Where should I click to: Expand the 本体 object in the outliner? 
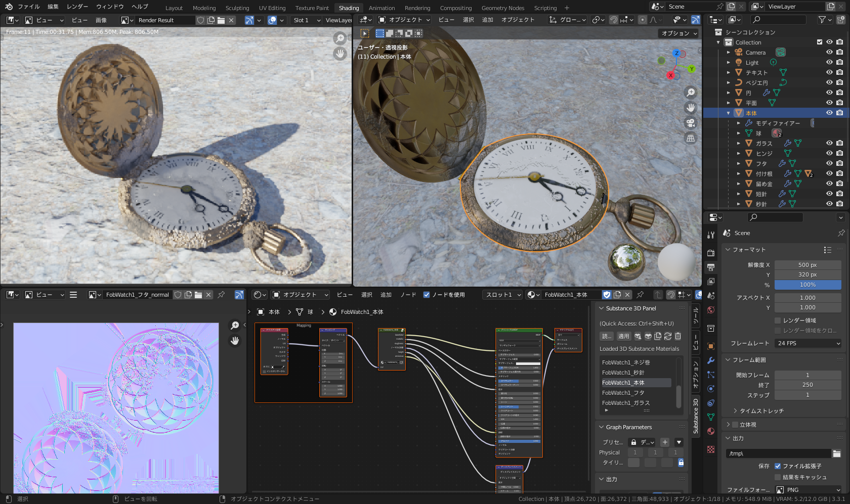(729, 113)
